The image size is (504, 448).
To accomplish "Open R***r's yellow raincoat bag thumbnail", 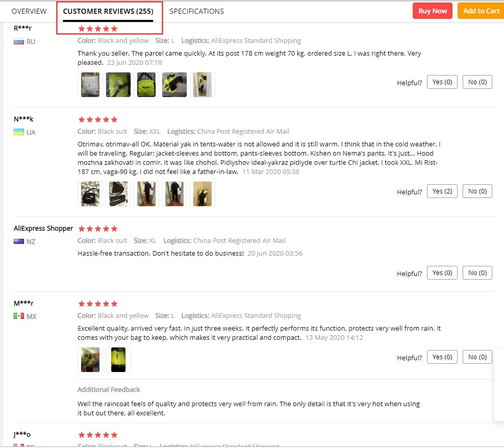I will click(x=146, y=85).
